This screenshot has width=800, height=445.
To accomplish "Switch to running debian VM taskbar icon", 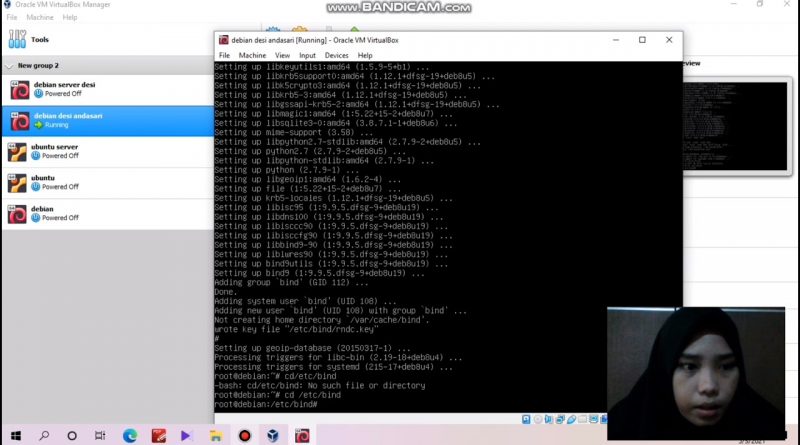I will (x=302, y=435).
